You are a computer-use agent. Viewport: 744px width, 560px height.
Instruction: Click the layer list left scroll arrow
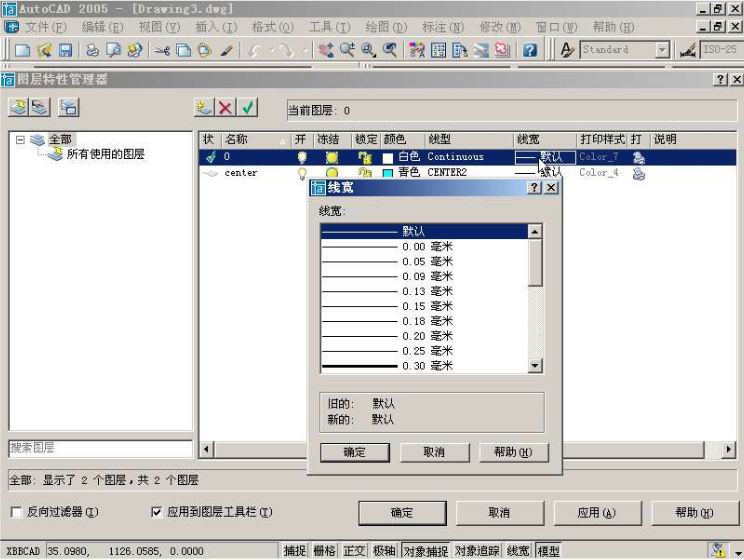pyautogui.click(x=206, y=449)
